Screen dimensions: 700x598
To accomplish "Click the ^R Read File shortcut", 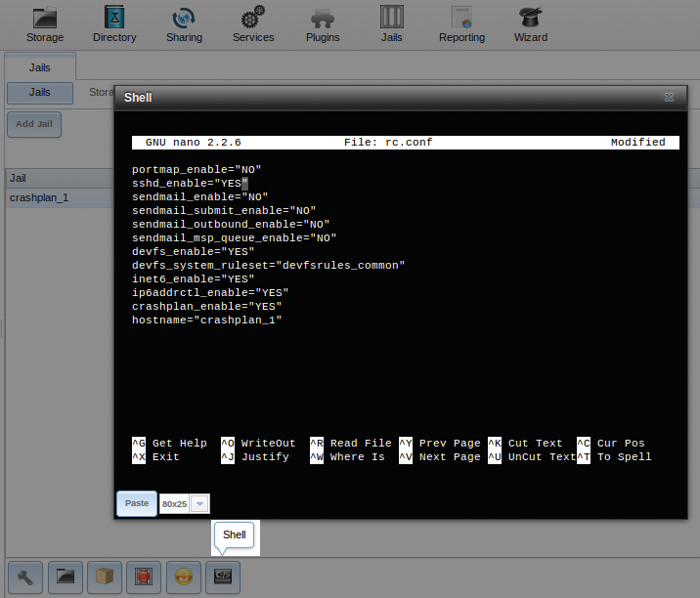I will point(351,444).
